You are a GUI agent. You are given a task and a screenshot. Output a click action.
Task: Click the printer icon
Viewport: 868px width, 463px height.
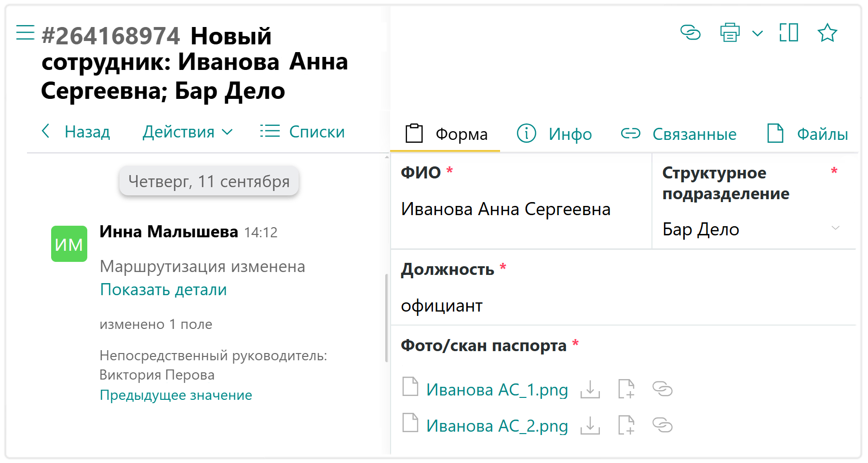[x=730, y=33]
